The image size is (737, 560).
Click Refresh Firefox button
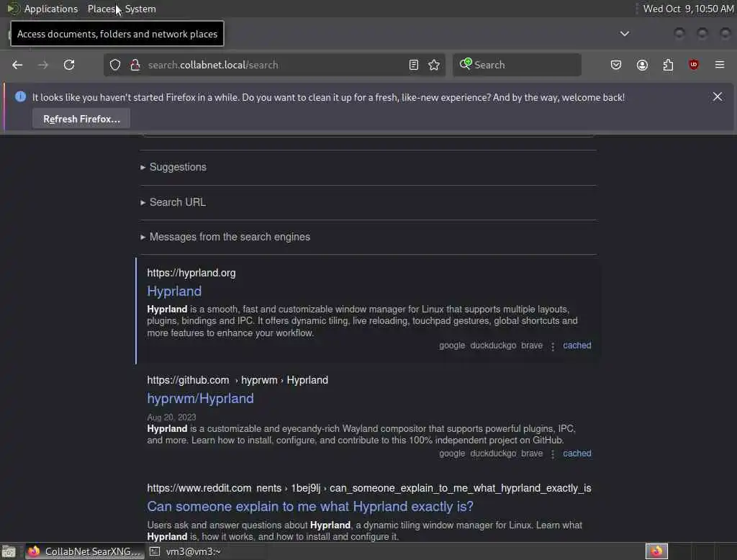coord(81,119)
